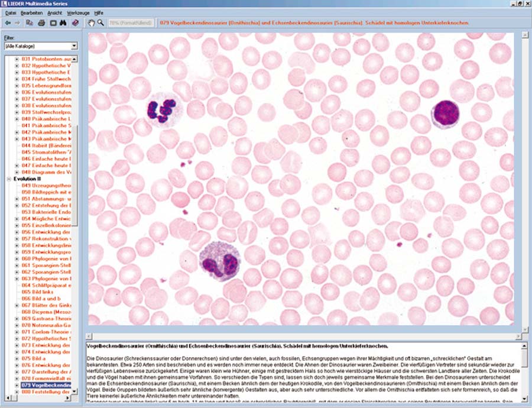Click the printer icon
The image size is (532, 408).
point(41,22)
